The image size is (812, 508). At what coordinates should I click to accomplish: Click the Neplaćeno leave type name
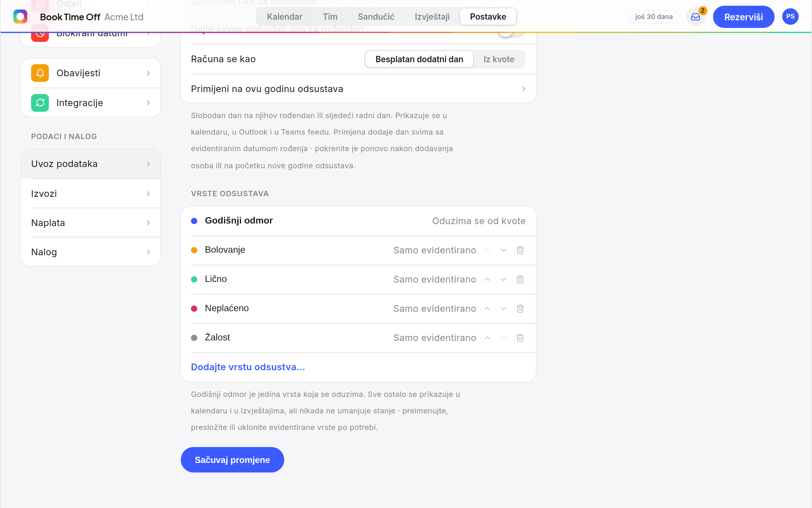pyautogui.click(x=227, y=308)
